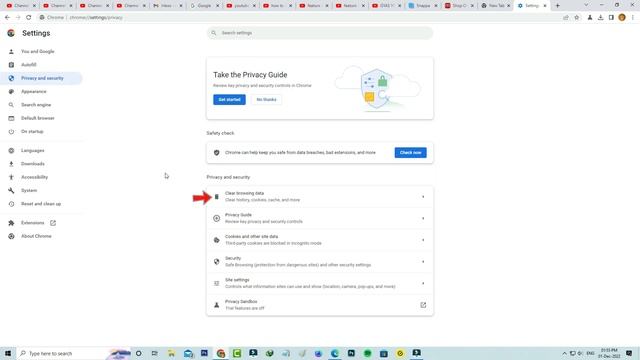Open About Chrome page
The image size is (640, 360).
pyautogui.click(x=36, y=236)
